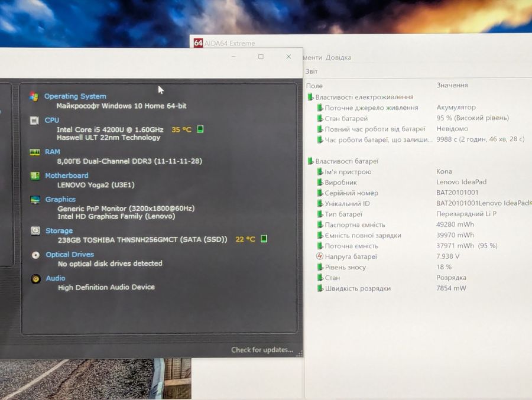532x400 pixels.
Task: Click Check for updates in Speccy
Action: [262, 350]
